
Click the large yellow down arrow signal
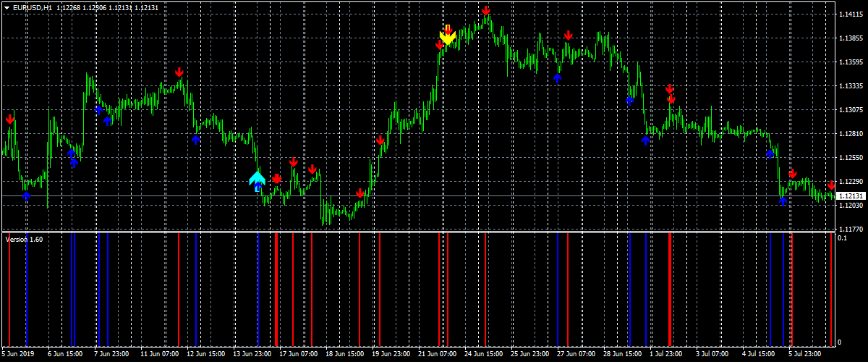pyautogui.click(x=448, y=37)
